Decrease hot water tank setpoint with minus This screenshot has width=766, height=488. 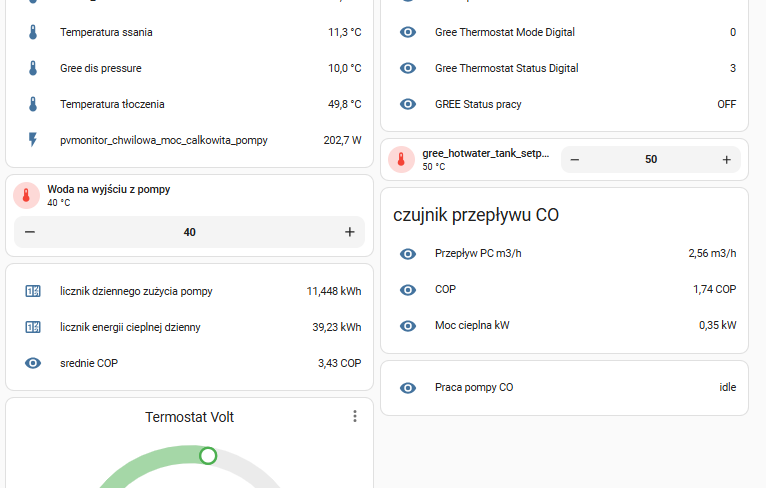pyautogui.click(x=575, y=160)
